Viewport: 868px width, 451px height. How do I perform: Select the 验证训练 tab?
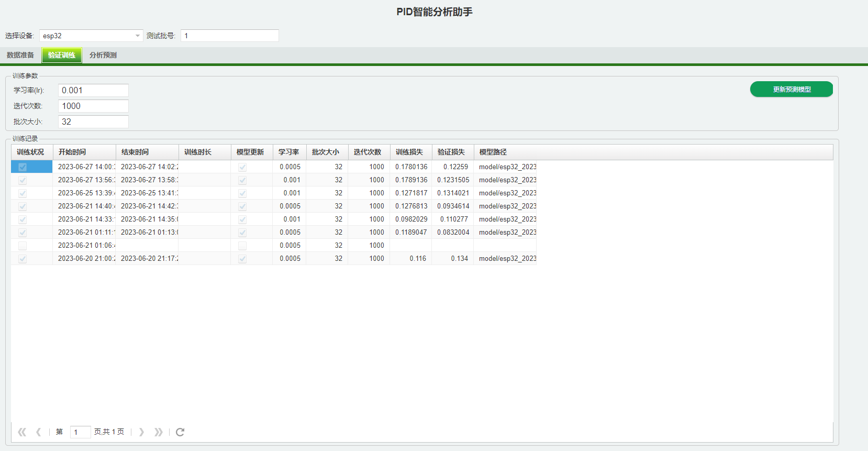(x=62, y=55)
